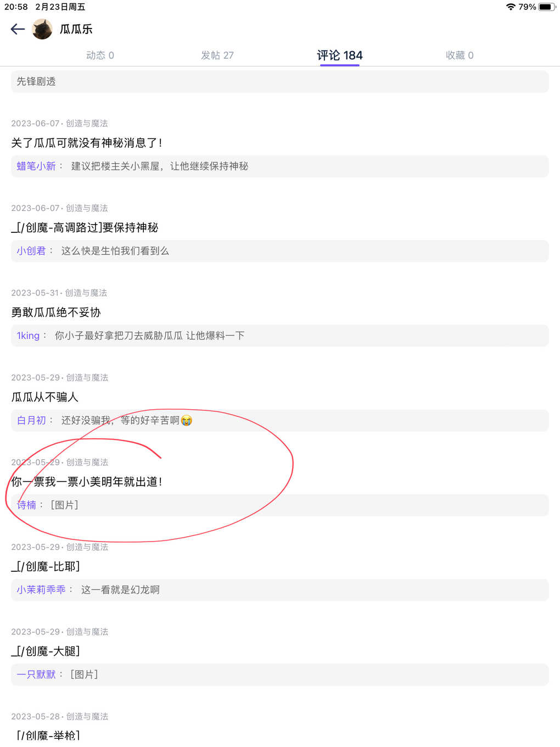560x747 pixels.
Task: Tap the 一只默默 username link
Action: pos(36,674)
